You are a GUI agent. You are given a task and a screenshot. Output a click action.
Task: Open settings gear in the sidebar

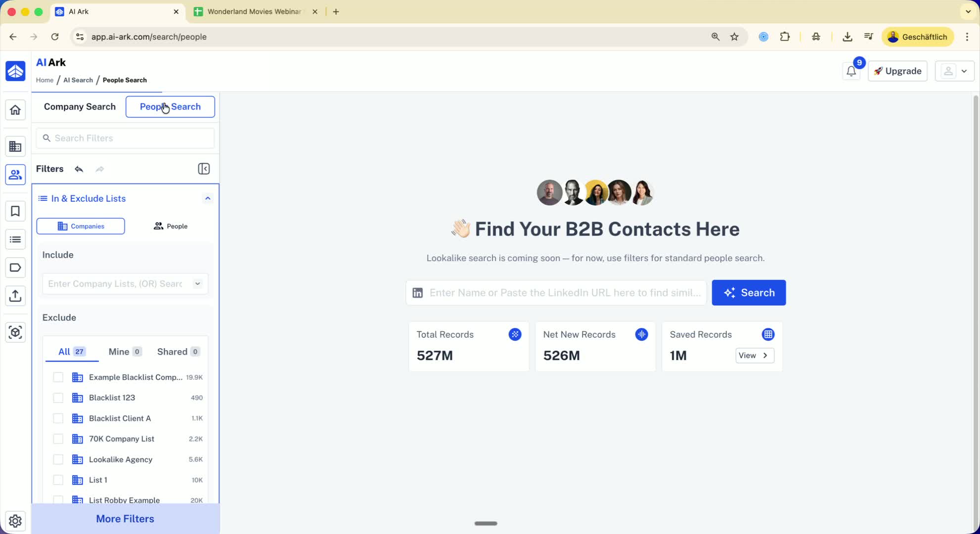(15, 521)
